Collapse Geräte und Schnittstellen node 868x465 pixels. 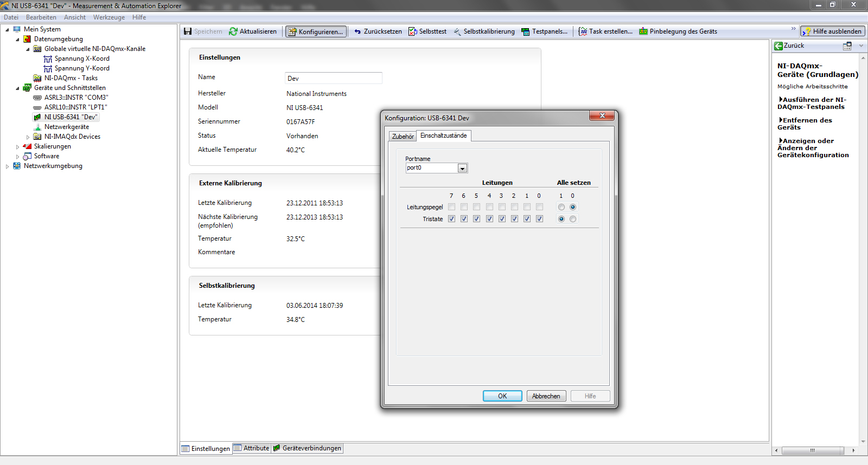click(17, 88)
